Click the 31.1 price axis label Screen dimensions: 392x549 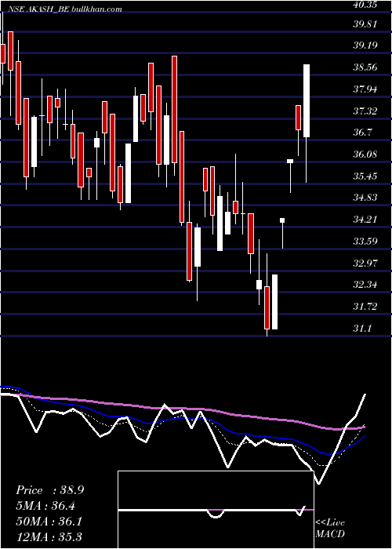pyautogui.click(x=362, y=329)
